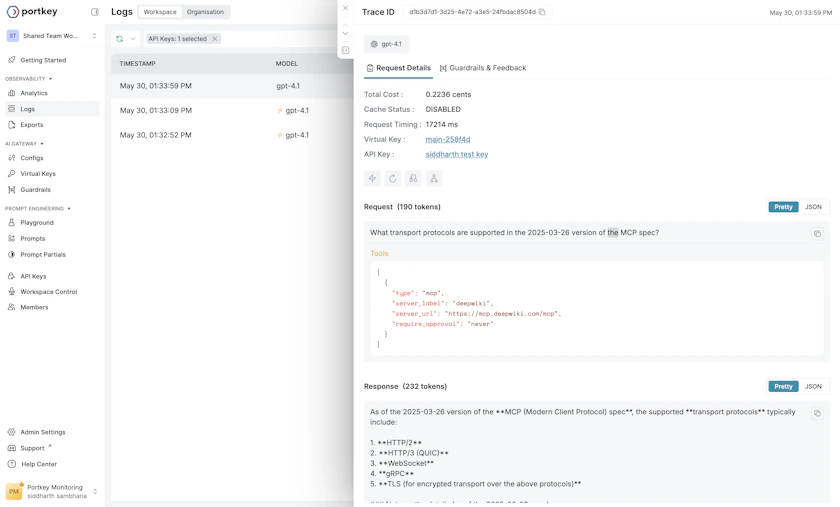Viewport: 840px width, 507px height.
Task: Open the main-258f4d virtual key link
Action: (x=448, y=139)
